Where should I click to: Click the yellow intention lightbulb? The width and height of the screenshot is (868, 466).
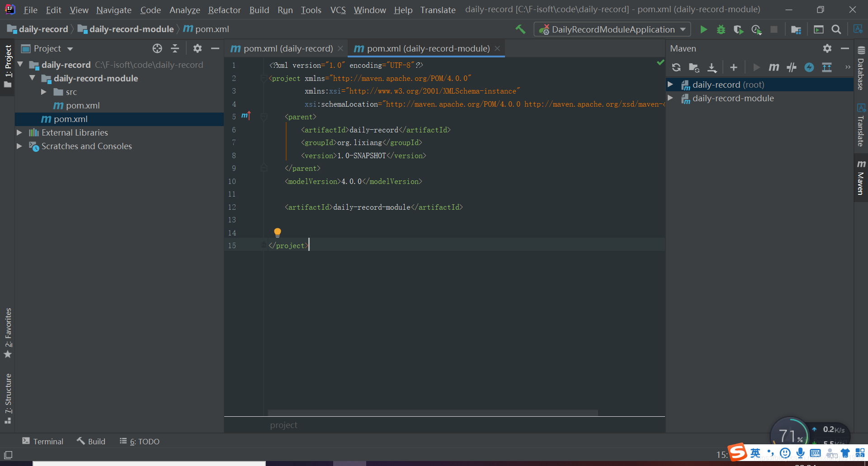278,232
